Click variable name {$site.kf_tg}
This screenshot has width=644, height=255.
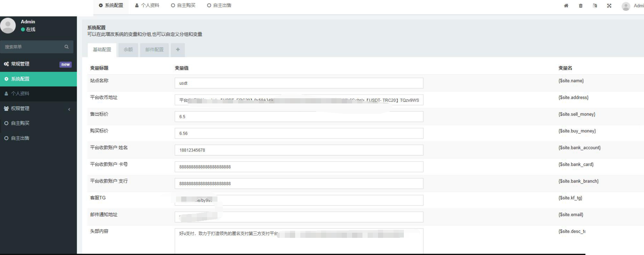tap(570, 198)
